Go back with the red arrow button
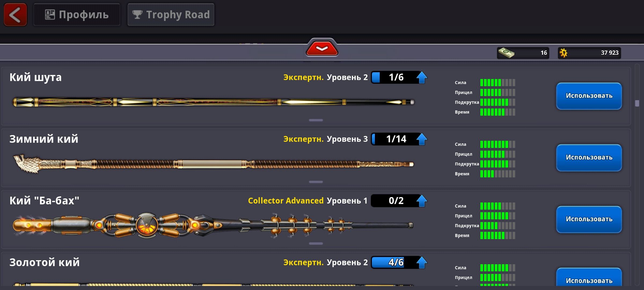Image resolution: width=644 pixels, height=290 pixels. click(15, 15)
